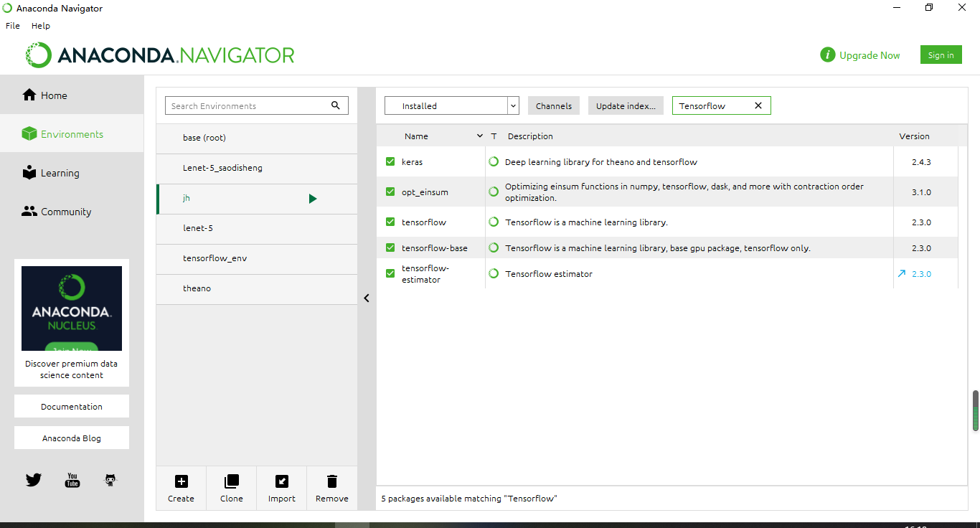Image resolution: width=980 pixels, height=528 pixels.
Task: Select the tensorflow_env environment
Action: coord(257,258)
